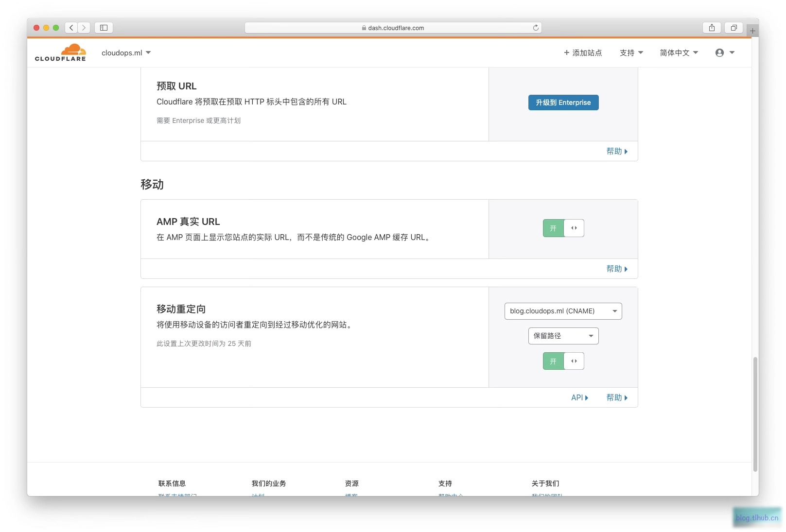Click 支持 footer heading
The height and width of the screenshot is (532, 786).
pos(445,483)
